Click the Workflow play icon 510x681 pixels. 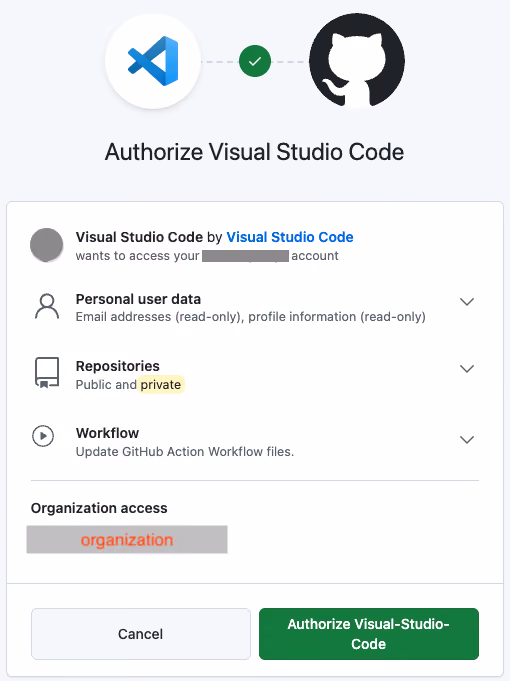(x=43, y=436)
